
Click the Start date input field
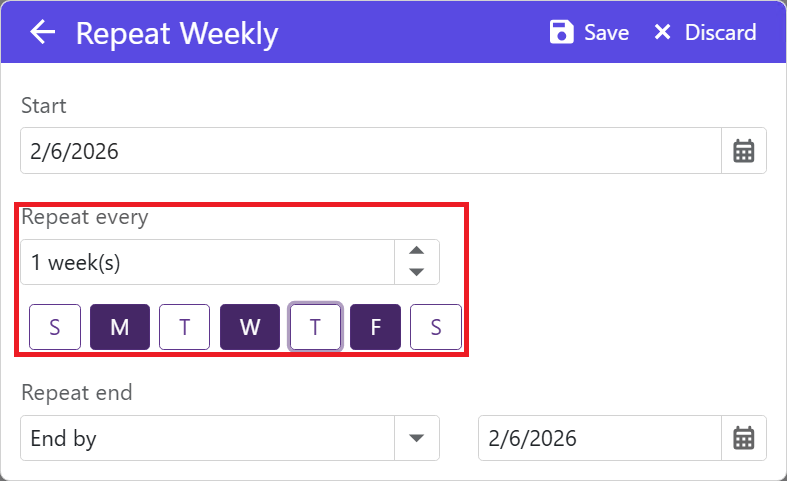point(370,152)
